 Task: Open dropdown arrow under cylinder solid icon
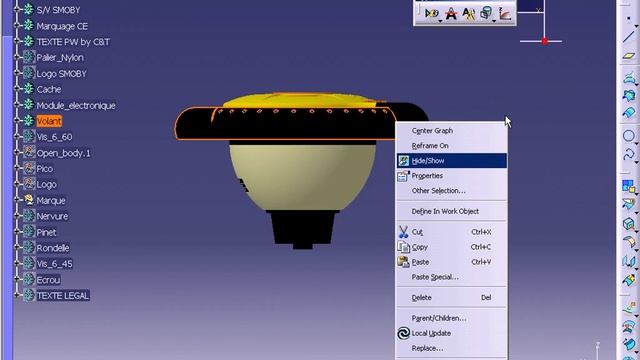494,20
